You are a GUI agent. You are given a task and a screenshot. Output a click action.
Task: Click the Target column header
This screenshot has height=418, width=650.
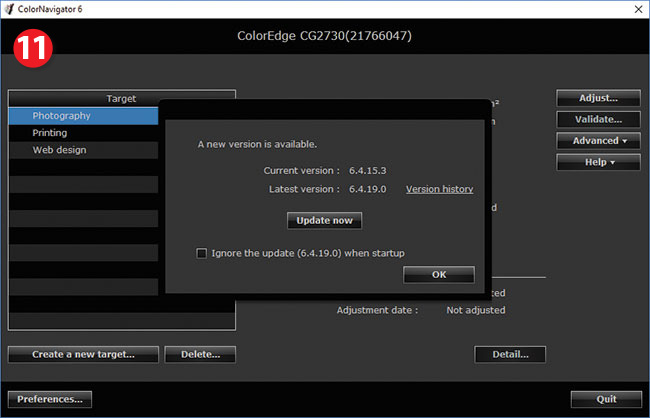121,99
